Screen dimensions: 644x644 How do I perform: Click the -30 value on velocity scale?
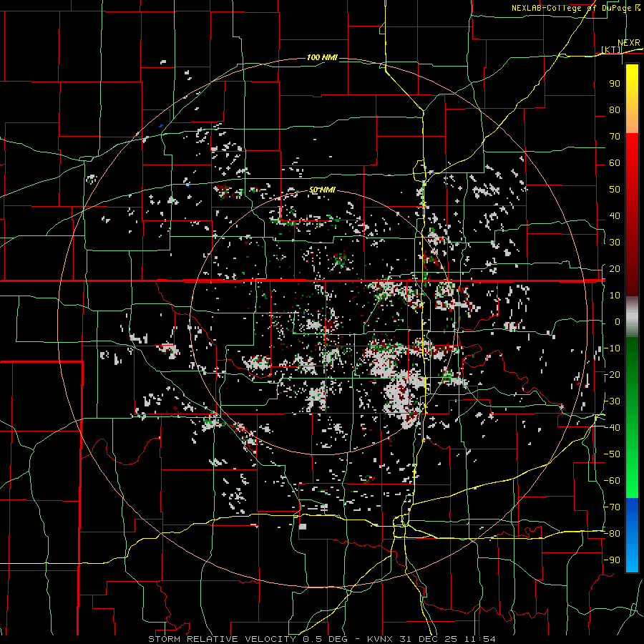612,401
